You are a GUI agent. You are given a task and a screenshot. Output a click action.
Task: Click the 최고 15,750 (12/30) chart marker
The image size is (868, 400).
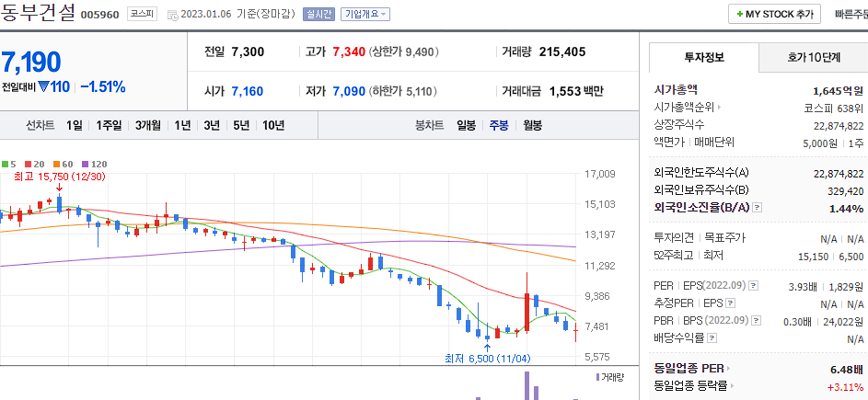pos(59,177)
